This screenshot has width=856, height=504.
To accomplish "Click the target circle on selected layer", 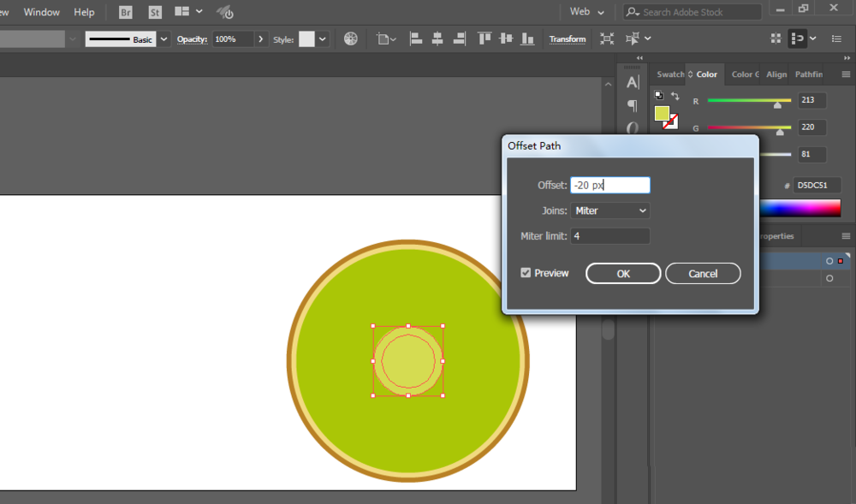I will 829,261.
